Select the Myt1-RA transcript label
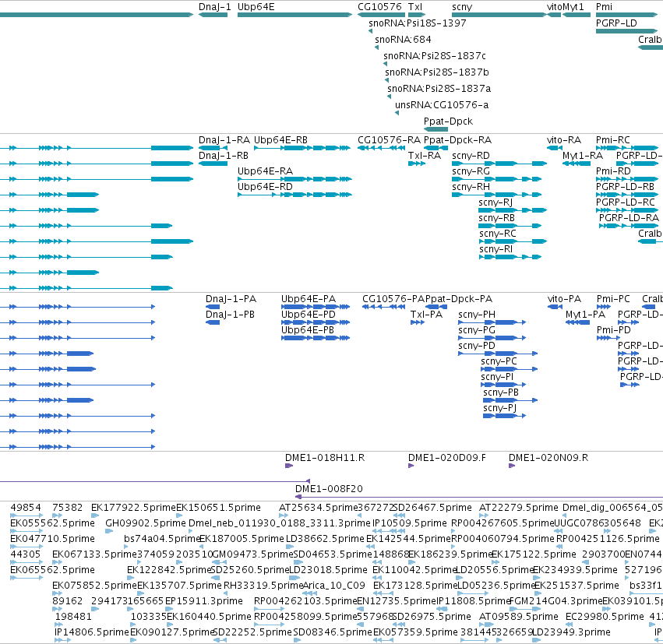 pos(582,156)
